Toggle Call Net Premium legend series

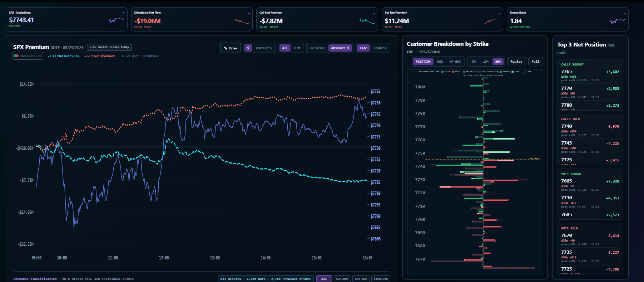pyautogui.click(x=63, y=56)
